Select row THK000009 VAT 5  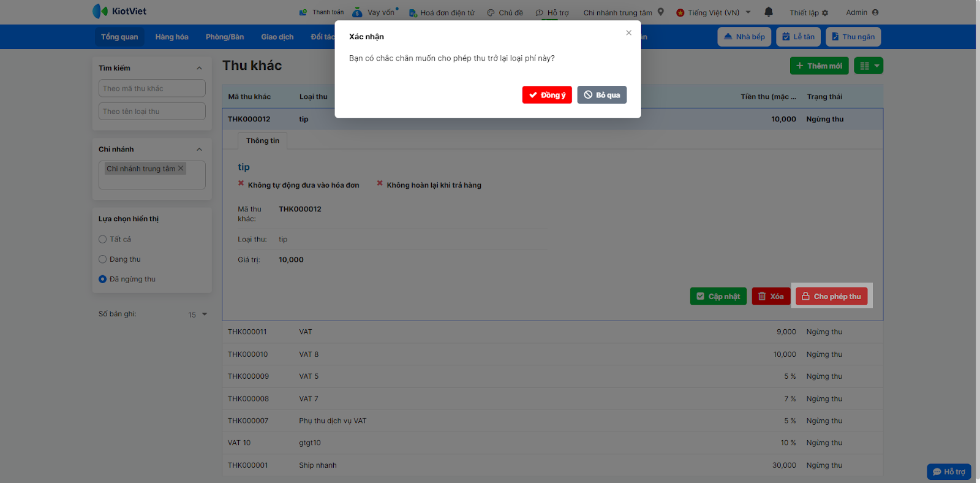552,376
